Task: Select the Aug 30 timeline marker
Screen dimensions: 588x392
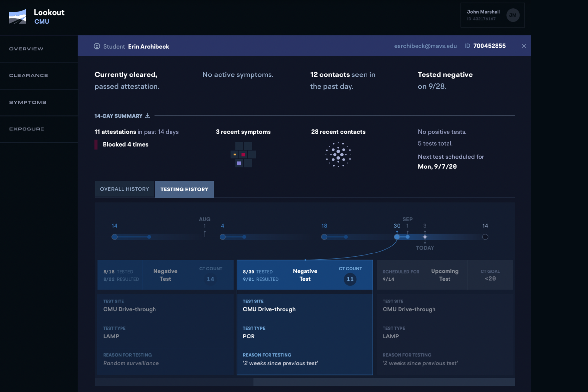Action: point(397,237)
